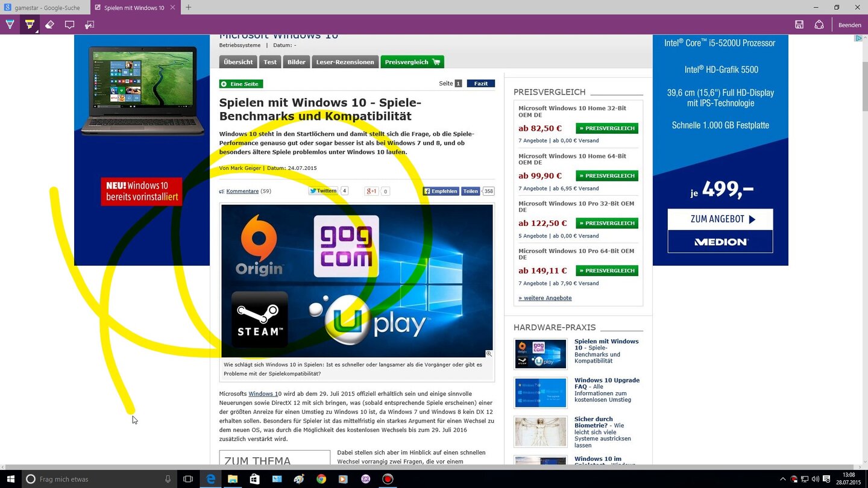Open the Leser-Rezensionen tab
The image size is (868, 488).
[345, 61]
